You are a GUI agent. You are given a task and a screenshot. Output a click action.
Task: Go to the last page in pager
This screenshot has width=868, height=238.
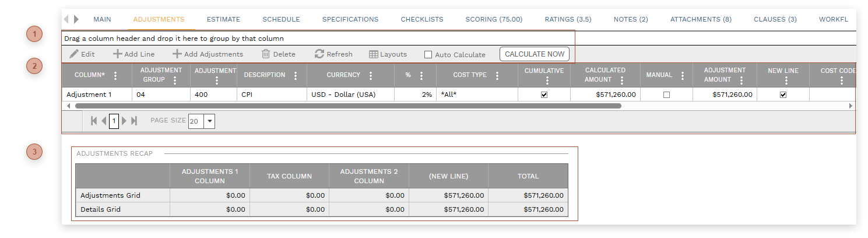tap(134, 121)
